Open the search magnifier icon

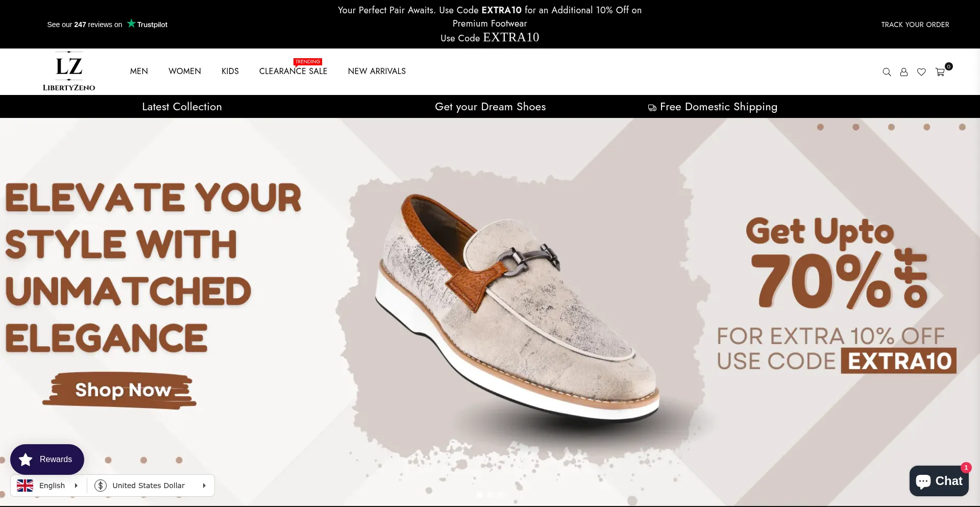pyautogui.click(x=887, y=72)
